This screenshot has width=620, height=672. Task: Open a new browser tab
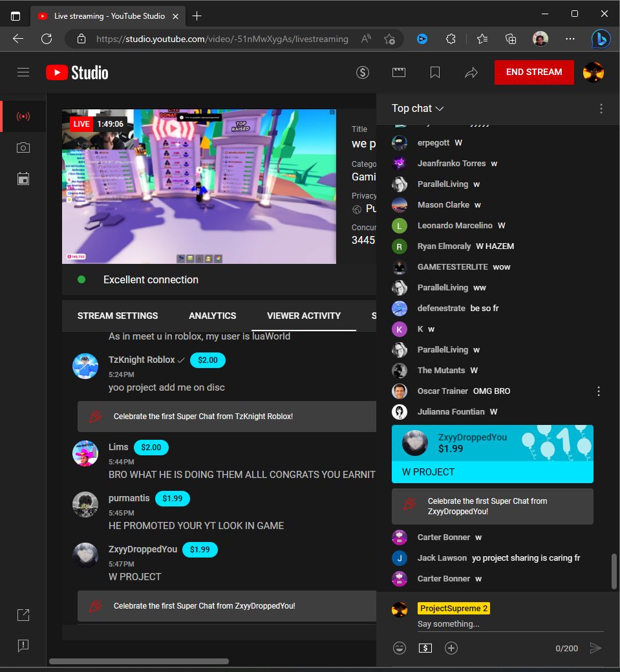click(197, 16)
